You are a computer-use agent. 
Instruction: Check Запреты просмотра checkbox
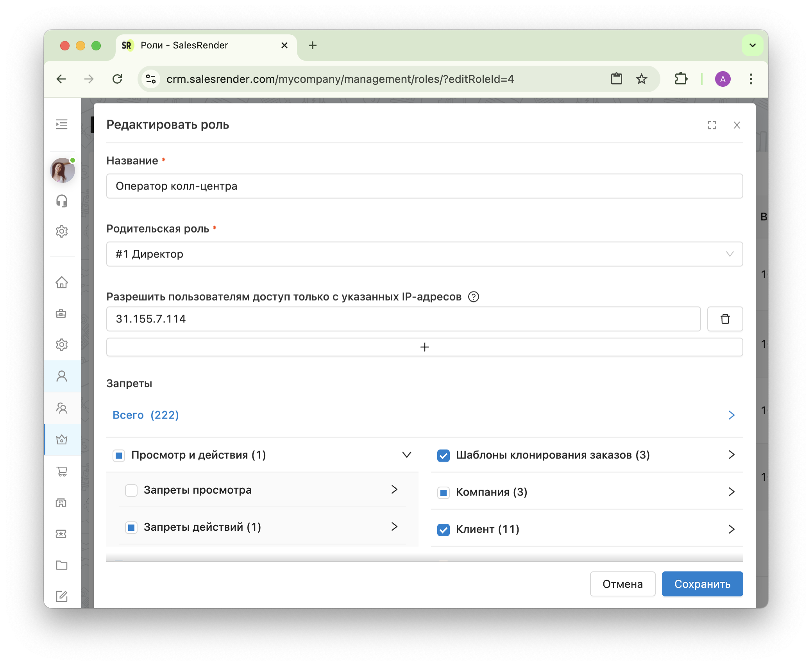point(131,490)
